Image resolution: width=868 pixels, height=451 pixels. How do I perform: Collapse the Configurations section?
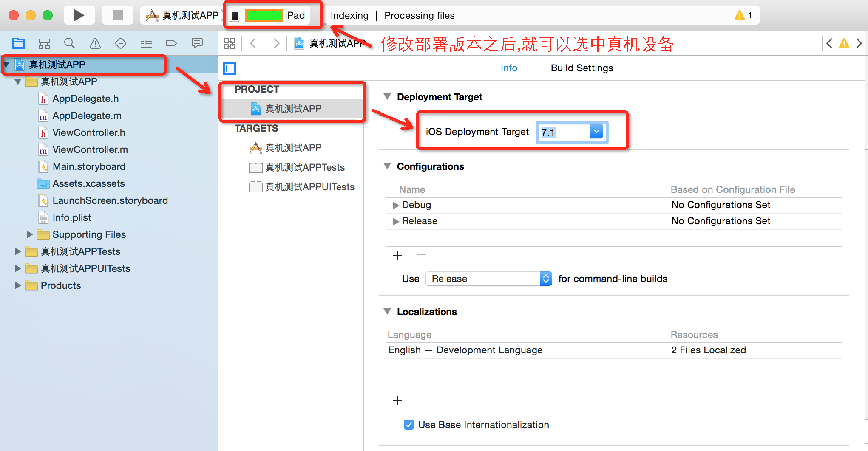click(387, 166)
